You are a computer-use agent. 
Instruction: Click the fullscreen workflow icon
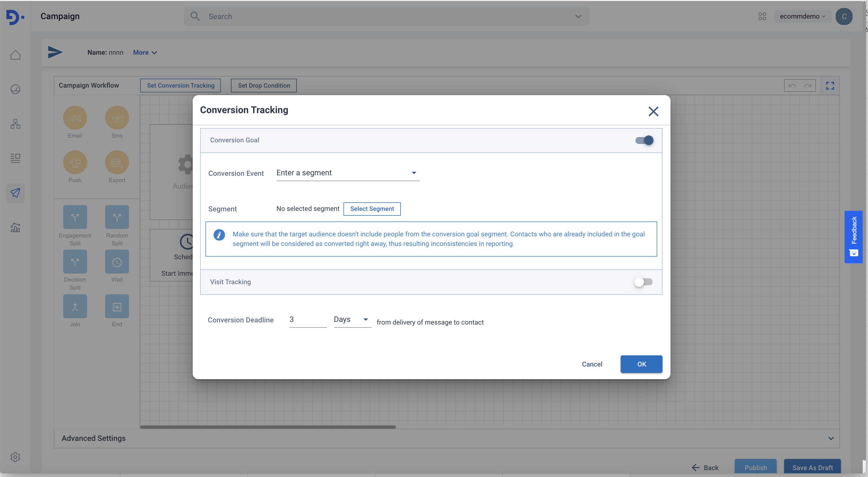click(830, 86)
